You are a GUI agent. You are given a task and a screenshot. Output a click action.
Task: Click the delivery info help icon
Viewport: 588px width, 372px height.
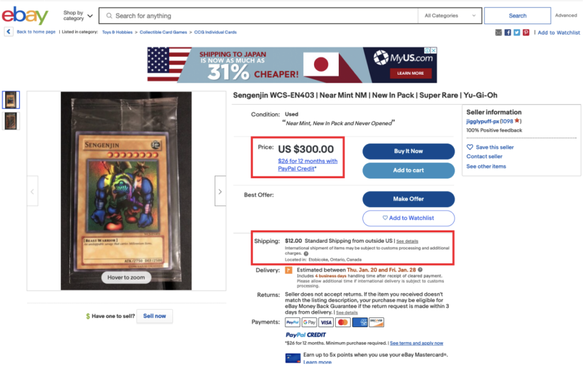coord(420,270)
